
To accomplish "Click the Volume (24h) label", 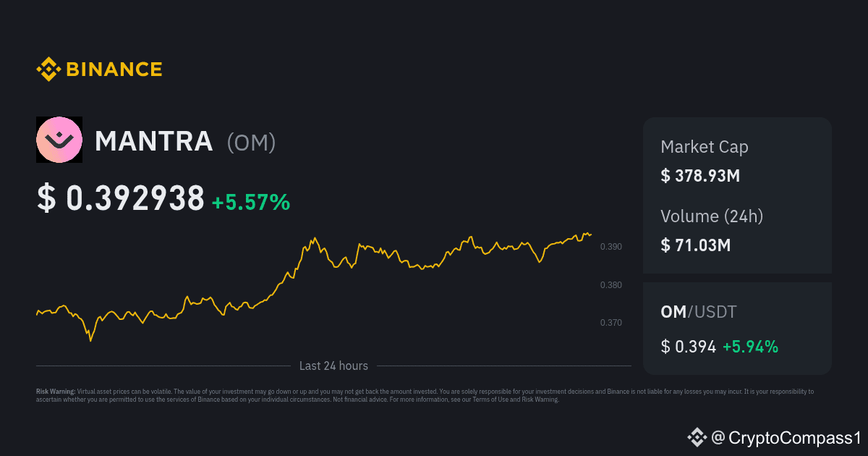I will coord(712,216).
